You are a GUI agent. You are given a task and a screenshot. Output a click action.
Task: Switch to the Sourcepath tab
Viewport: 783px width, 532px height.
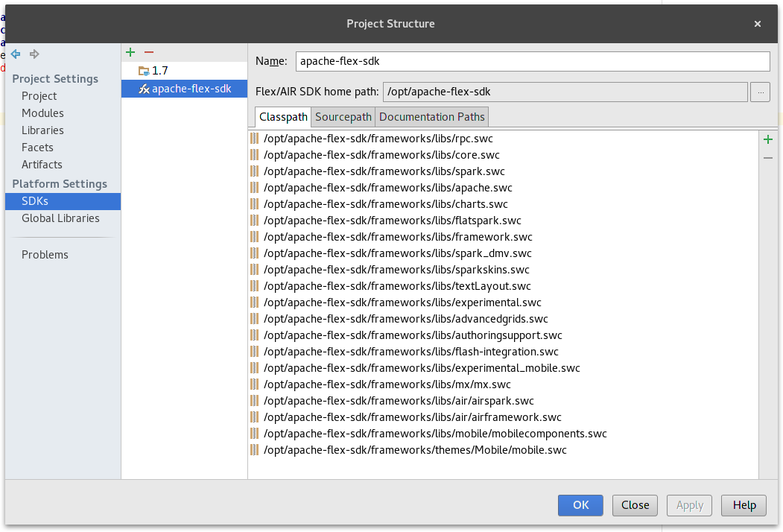click(x=343, y=117)
